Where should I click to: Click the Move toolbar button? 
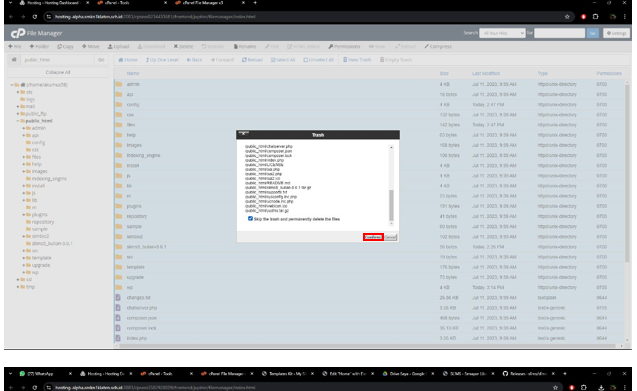click(x=91, y=46)
